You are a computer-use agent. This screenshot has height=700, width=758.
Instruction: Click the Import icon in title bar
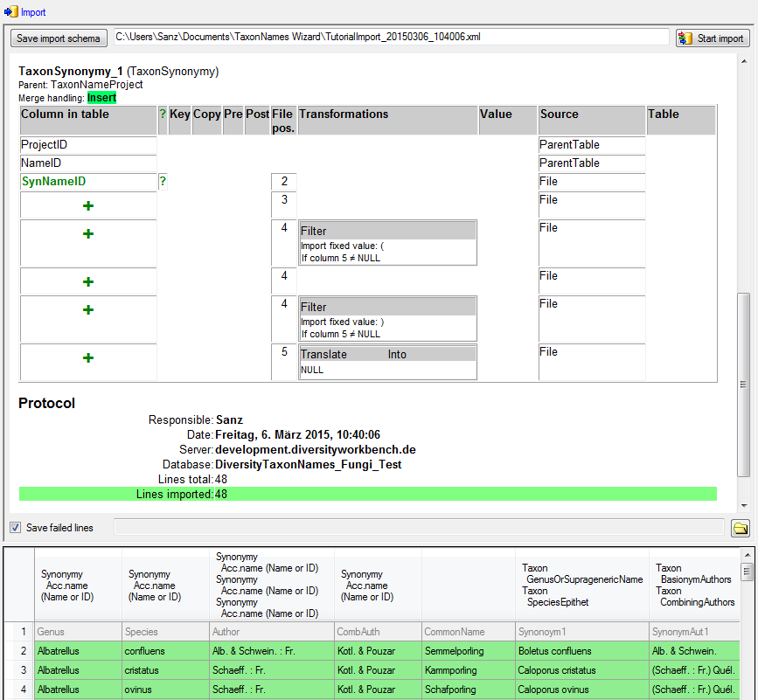pyautogui.click(x=11, y=12)
